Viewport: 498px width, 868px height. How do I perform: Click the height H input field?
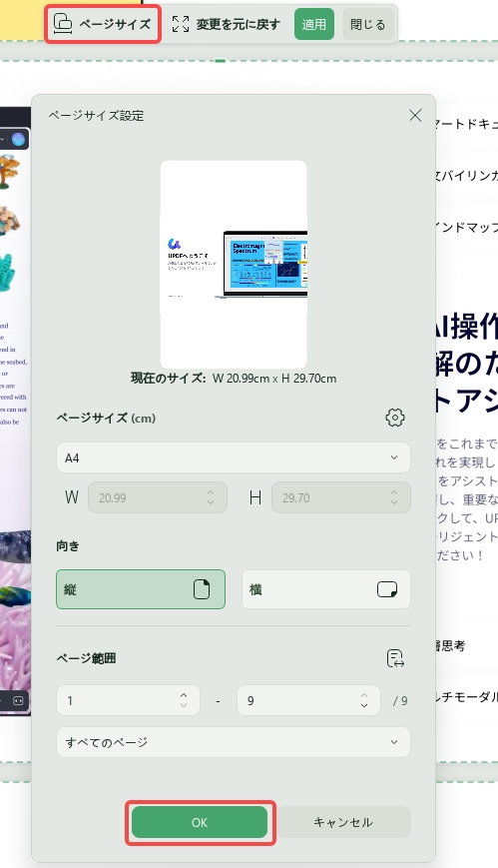341,497
